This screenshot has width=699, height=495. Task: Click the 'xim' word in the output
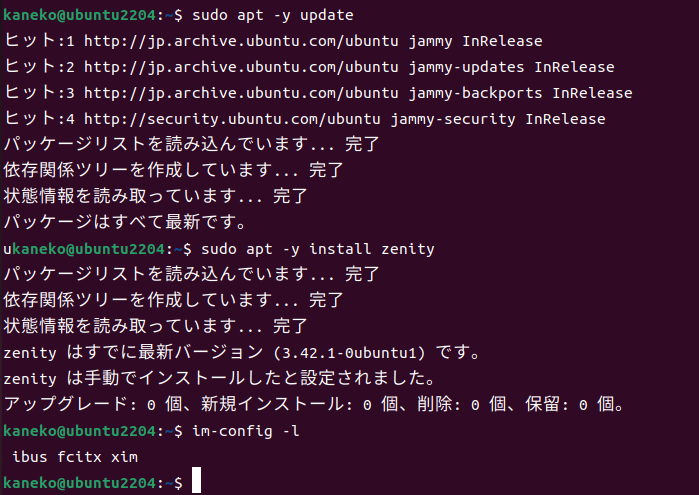[124, 457]
